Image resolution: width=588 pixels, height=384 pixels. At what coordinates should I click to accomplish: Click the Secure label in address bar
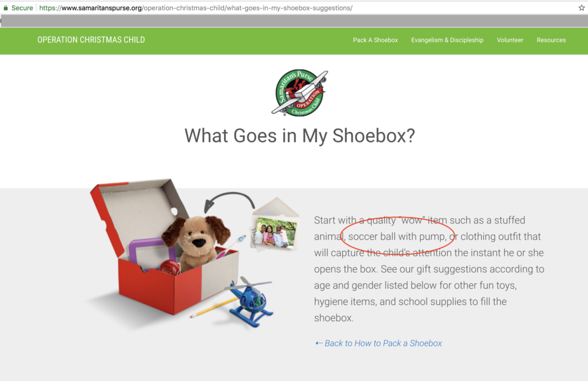[x=22, y=8]
